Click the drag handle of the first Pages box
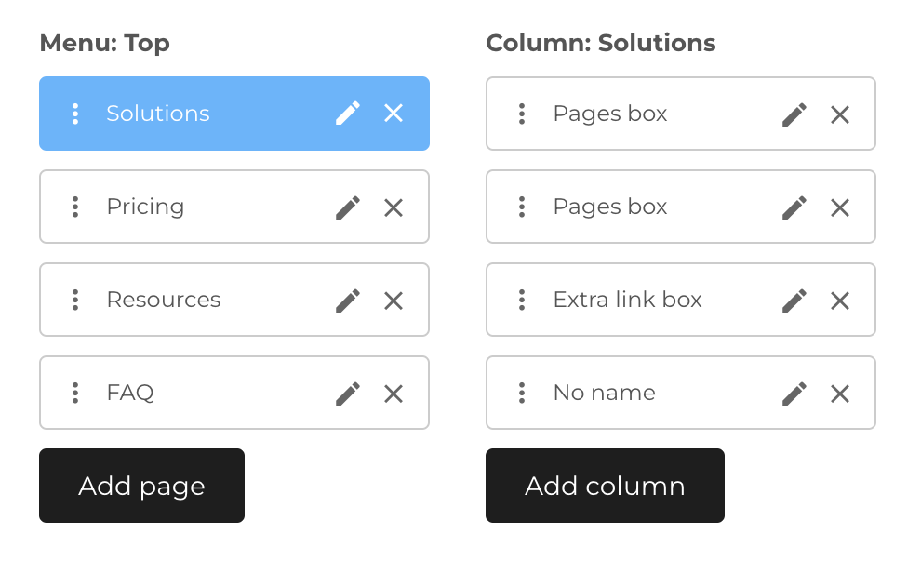 [522, 114]
